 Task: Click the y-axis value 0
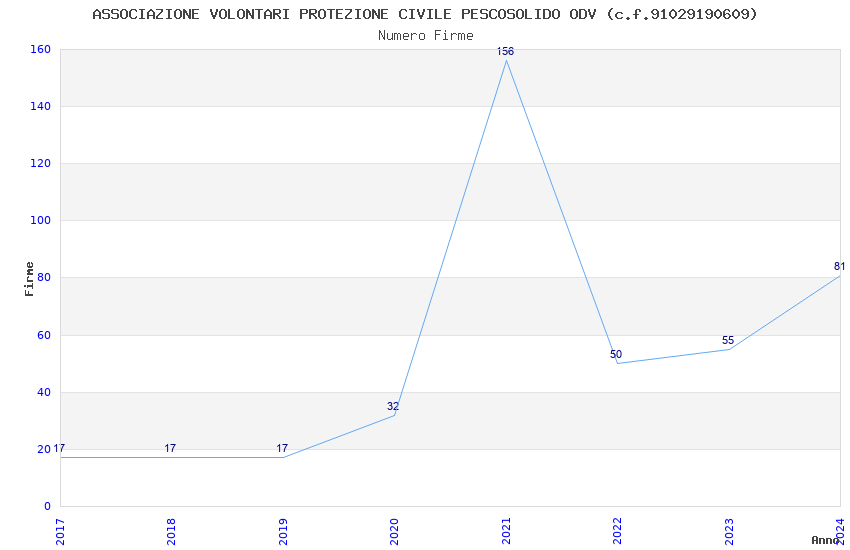48,506
